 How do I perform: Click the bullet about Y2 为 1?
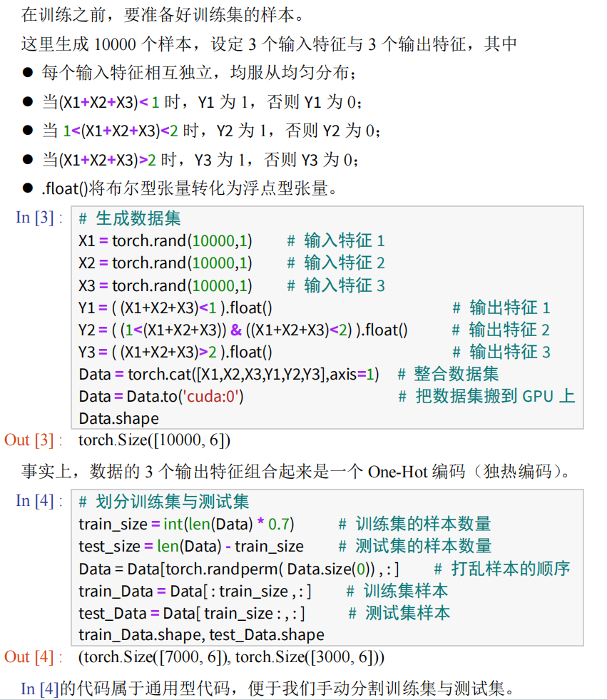pos(212,131)
